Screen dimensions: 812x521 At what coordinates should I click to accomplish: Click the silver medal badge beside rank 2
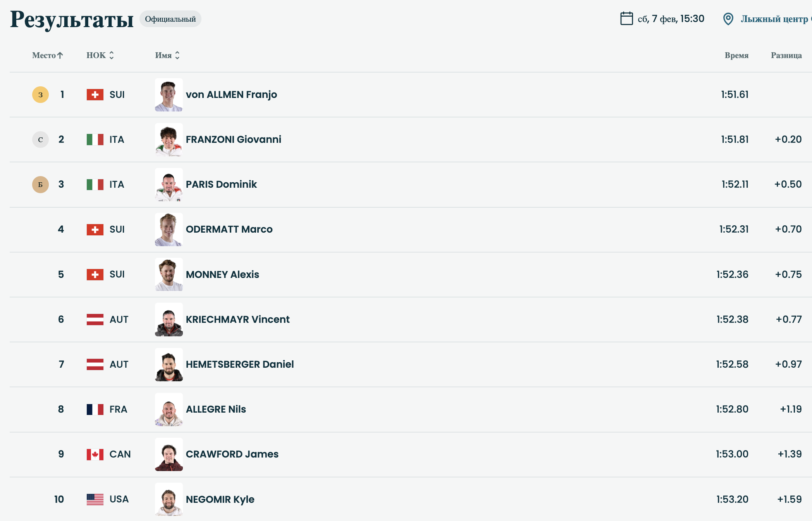pyautogui.click(x=40, y=140)
